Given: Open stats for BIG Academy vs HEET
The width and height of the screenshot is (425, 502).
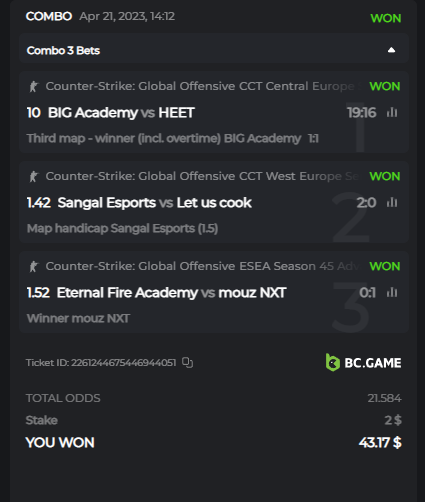Looking at the screenshot, I should (x=392, y=112).
